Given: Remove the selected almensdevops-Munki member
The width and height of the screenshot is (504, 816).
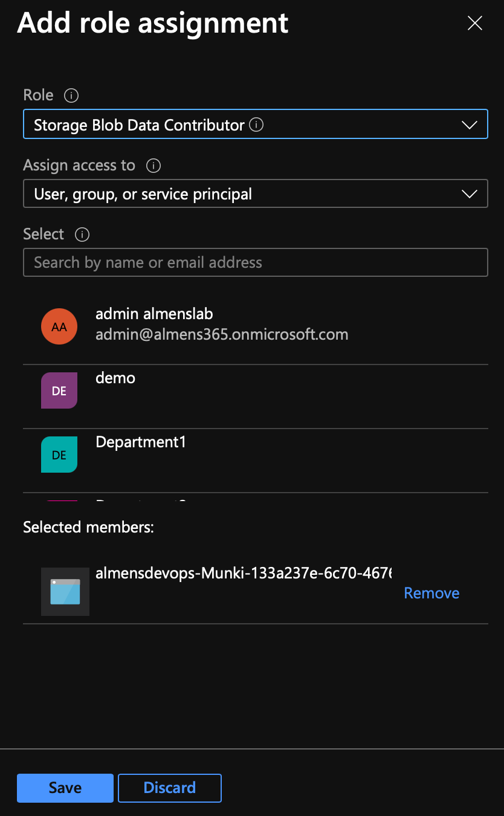Looking at the screenshot, I should [x=431, y=593].
